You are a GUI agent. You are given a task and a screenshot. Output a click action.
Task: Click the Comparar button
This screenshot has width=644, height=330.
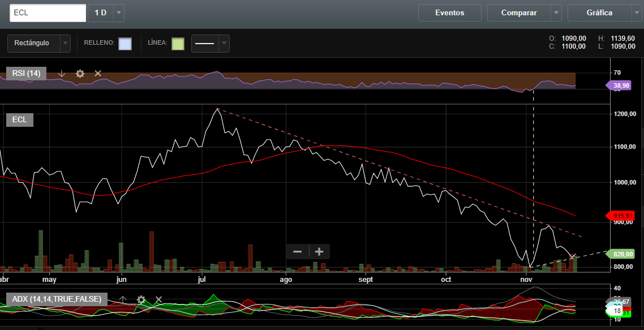pyautogui.click(x=518, y=13)
